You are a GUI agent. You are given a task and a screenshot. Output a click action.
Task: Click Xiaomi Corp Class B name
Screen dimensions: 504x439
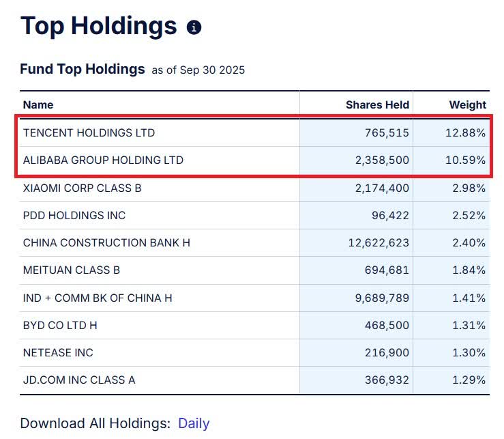pos(82,188)
